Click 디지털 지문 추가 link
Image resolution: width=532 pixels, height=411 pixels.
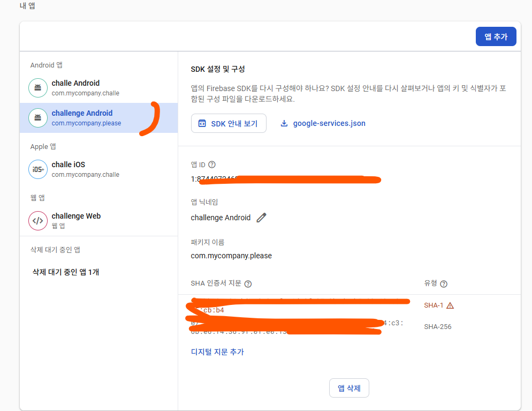tap(217, 352)
